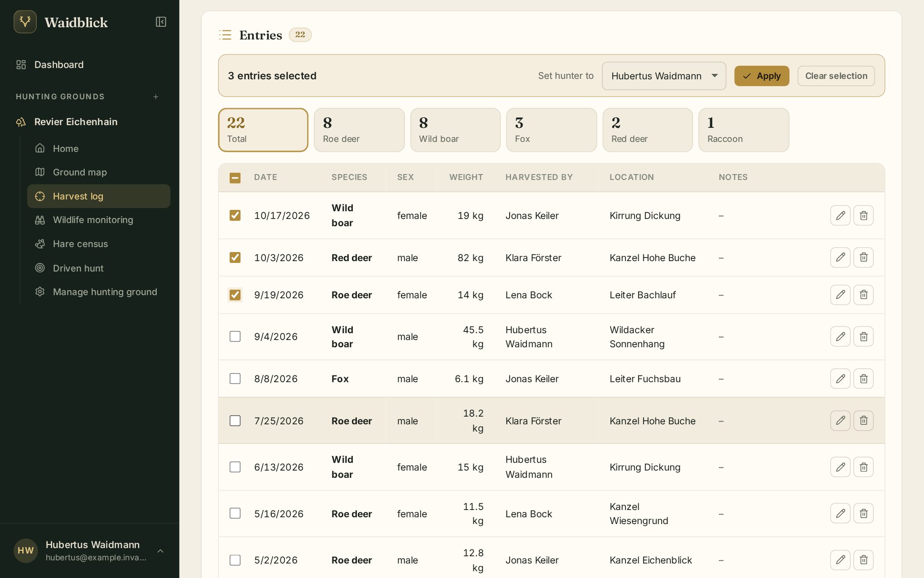
Task: Open the Dashboard page
Action: pos(90,64)
